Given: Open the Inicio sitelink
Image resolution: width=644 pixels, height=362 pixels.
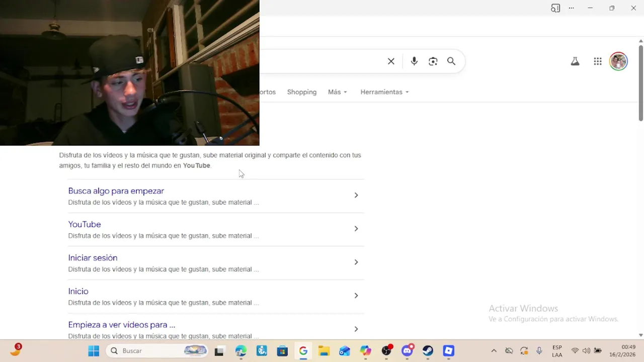Looking at the screenshot, I should tap(78, 291).
